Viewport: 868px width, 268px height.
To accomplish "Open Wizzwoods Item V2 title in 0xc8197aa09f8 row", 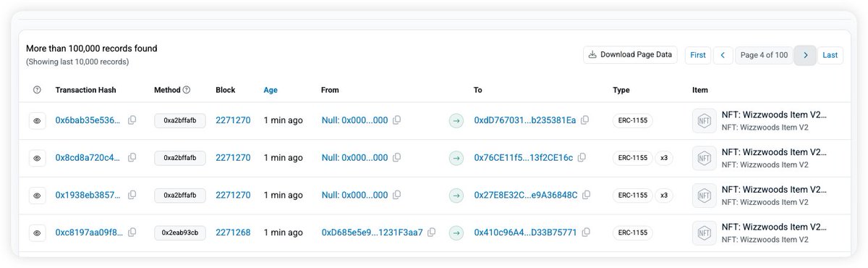I will point(774,227).
